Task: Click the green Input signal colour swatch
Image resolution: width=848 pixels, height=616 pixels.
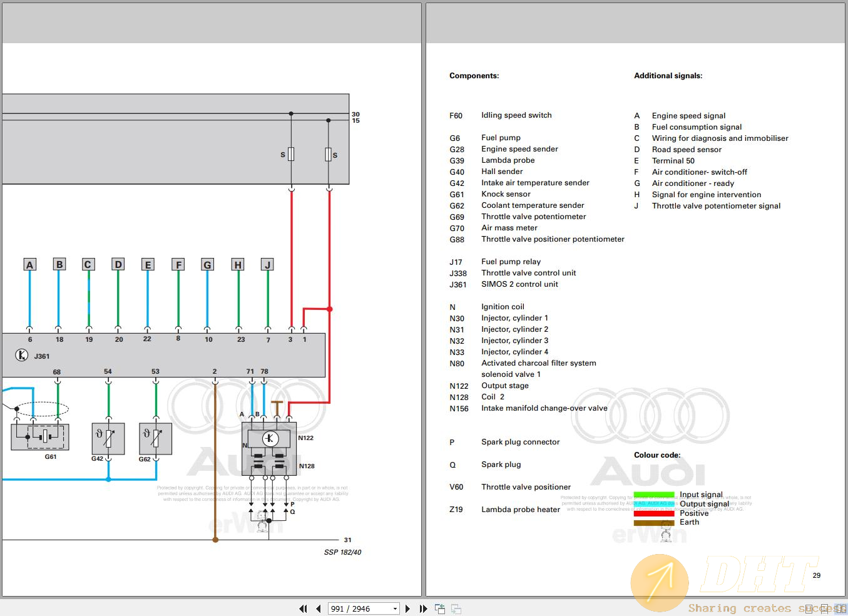Action: (654, 495)
